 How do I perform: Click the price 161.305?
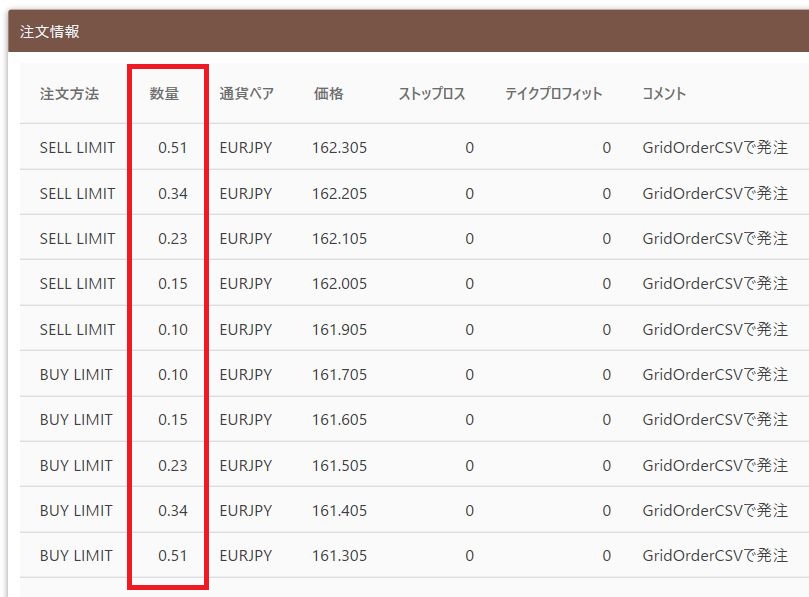coord(339,556)
